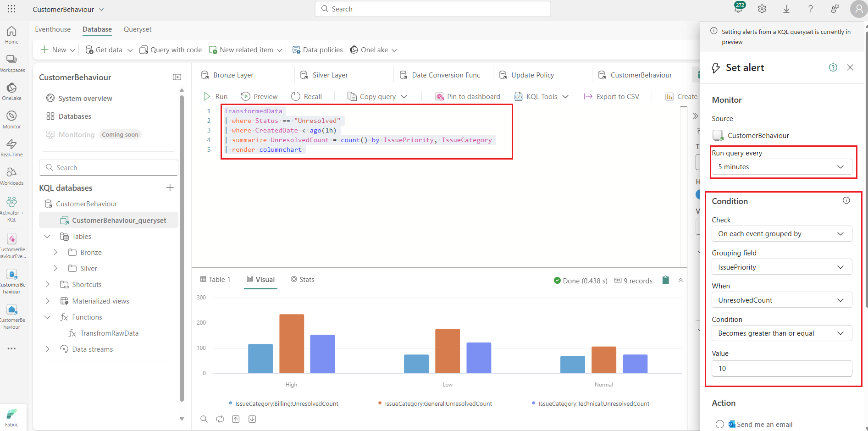Click the copy results clipboard icon

(666, 280)
